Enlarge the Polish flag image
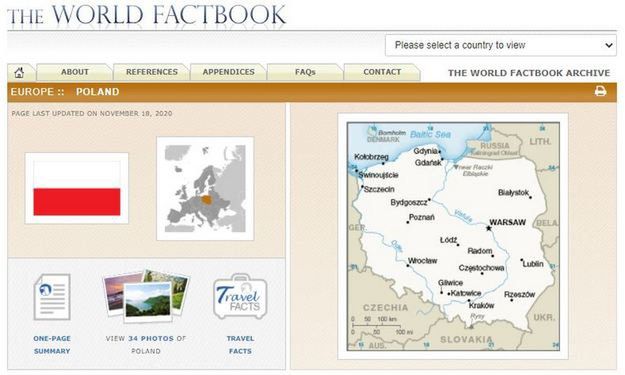The image size is (625, 375). [x=77, y=188]
